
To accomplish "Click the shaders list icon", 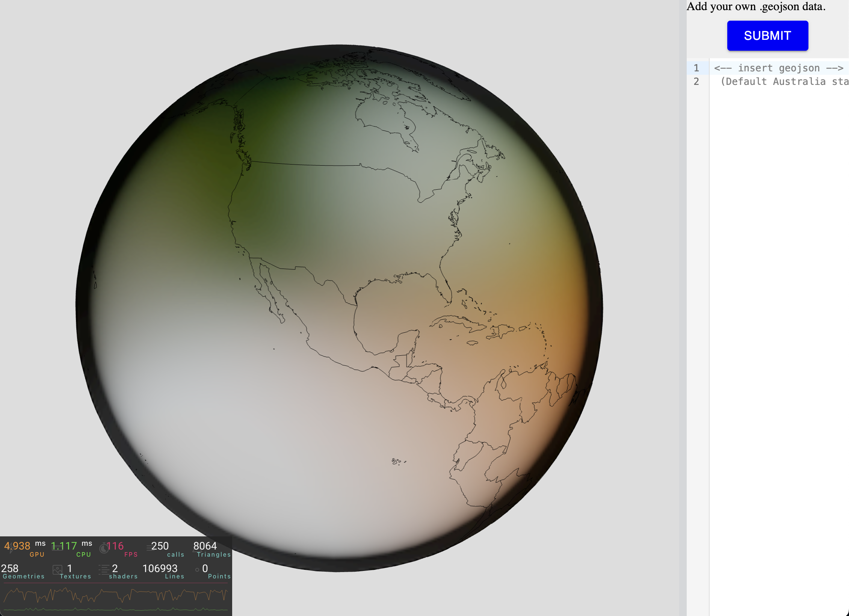I will [104, 570].
